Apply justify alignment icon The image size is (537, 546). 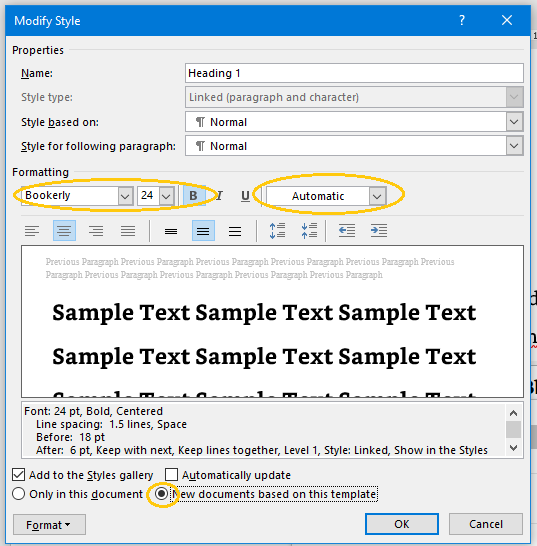coord(128,231)
